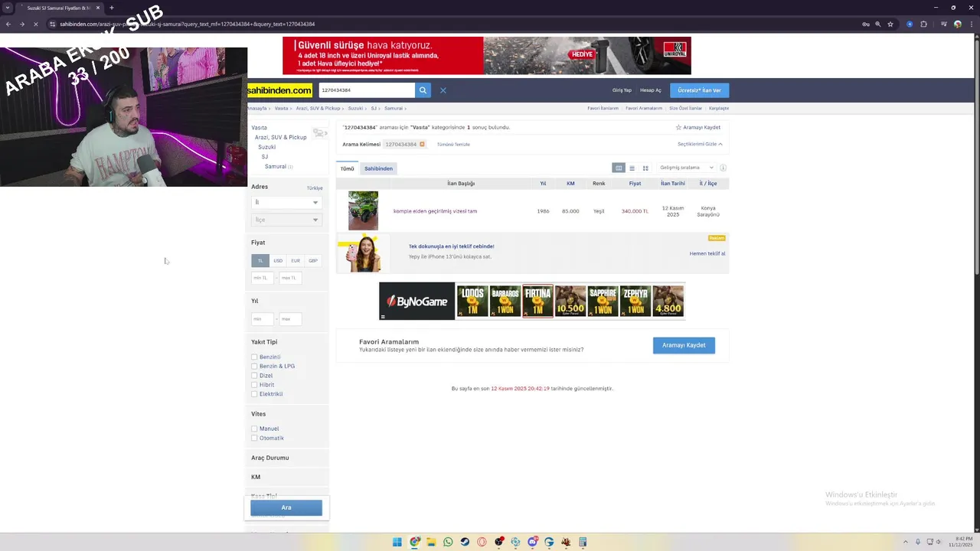The width and height of the screenshot is (980, 551).
Task: Open the Gelişmiş sıralama sort dropdown
Action: [x=686, y=168]
